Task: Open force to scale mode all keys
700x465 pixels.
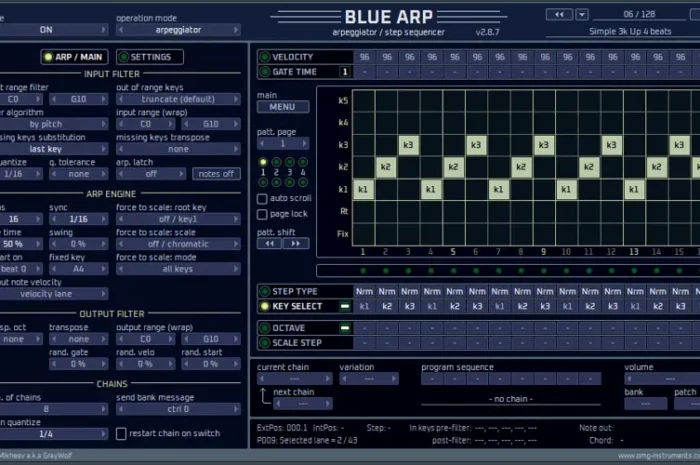Action: coord(178,269)
